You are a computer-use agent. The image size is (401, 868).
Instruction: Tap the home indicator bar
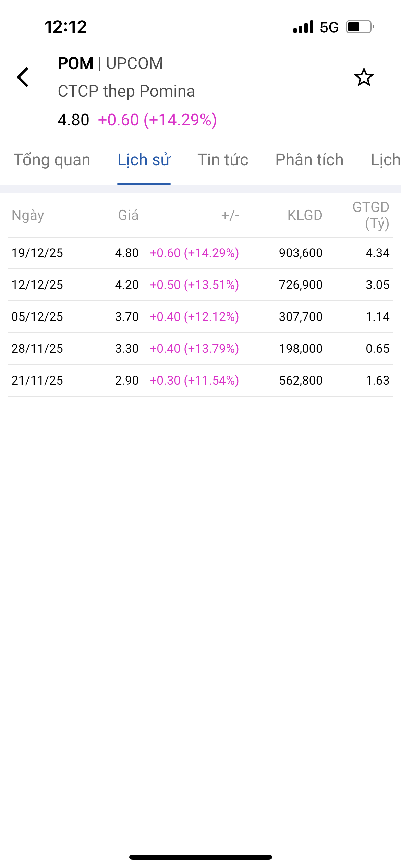point(200,857)
